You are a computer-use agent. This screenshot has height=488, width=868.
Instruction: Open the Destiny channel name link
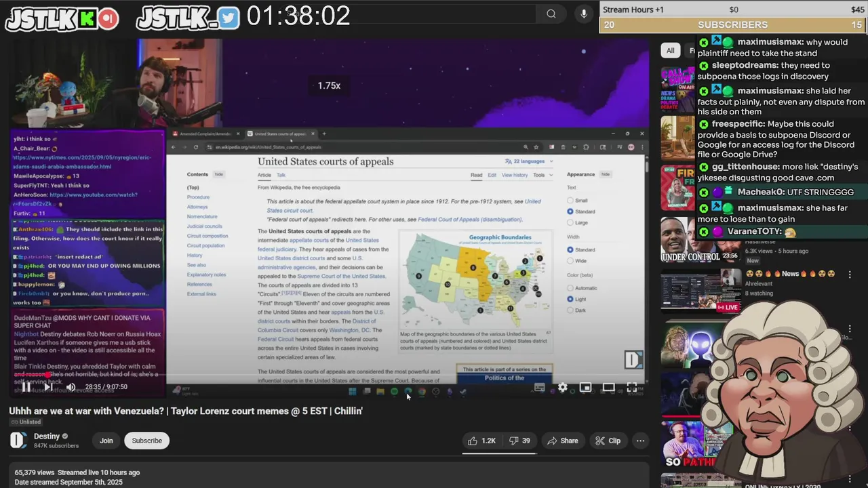[x=47, y=436]
